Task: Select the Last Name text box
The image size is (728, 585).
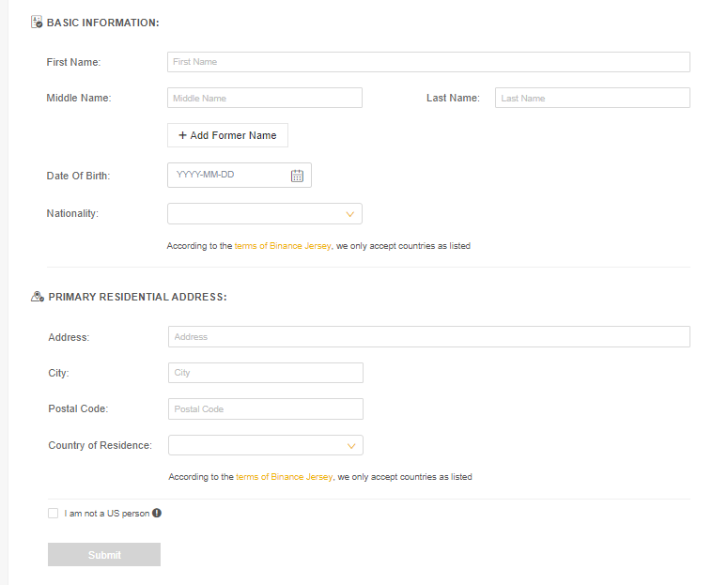Action: tap(593, 98)
